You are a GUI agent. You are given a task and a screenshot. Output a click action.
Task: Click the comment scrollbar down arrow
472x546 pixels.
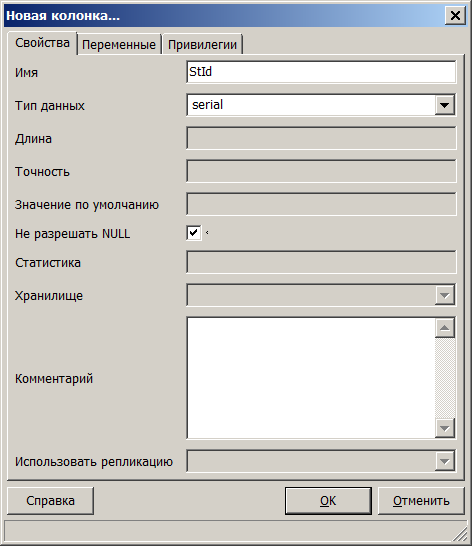click(444, 428)
